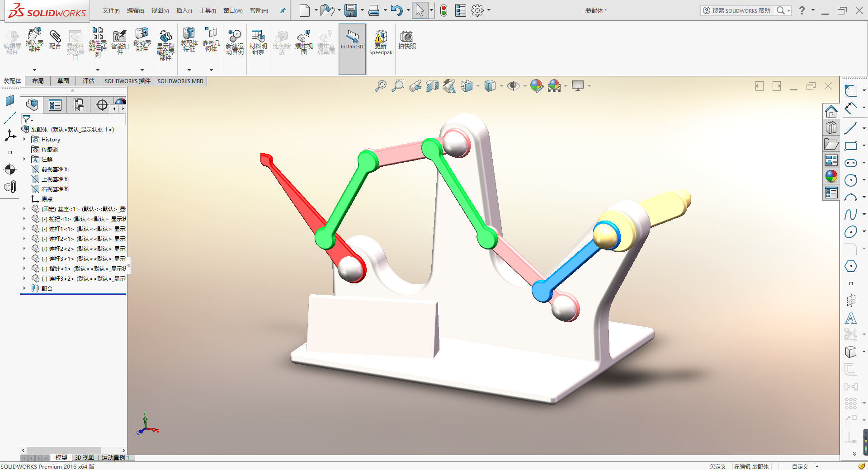The image size is (868, 470).
Task: Open the ConfigurationManager tab in left panel
Action: pos(79,105)
